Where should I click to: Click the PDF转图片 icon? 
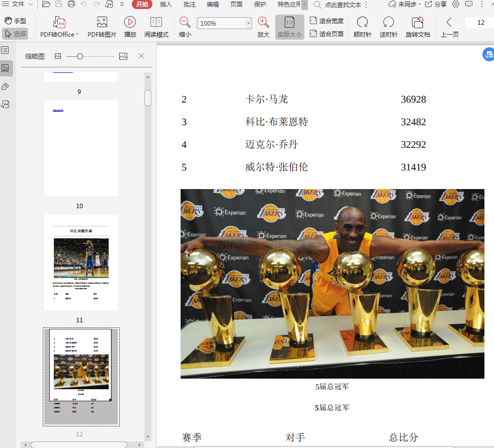coord(102,22)
